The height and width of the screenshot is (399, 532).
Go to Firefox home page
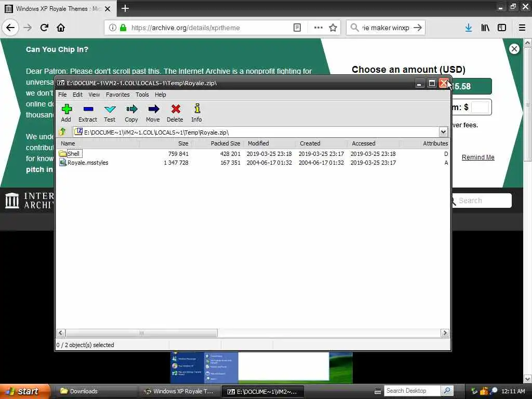tap(61, 28)
